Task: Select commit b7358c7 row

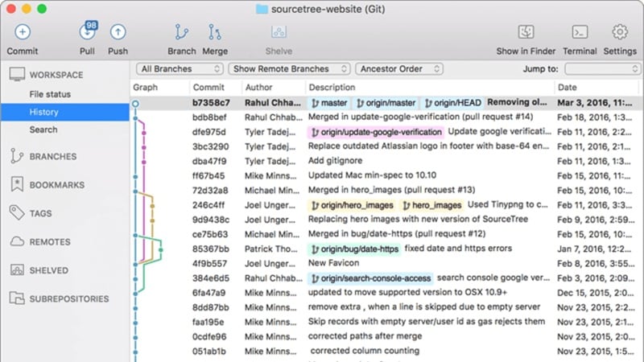Action: pyautogui.click(x=386, y=103)
